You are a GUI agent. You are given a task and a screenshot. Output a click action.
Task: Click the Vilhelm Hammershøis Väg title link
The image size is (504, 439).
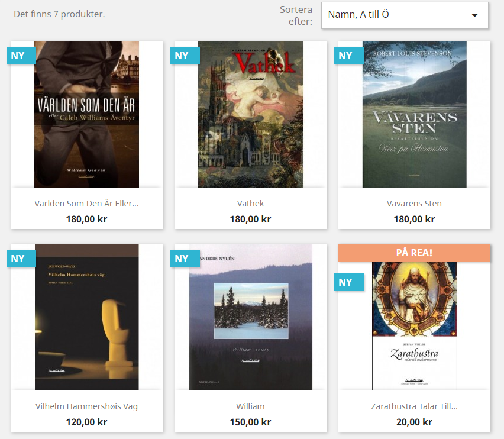[x=86, y=406]
